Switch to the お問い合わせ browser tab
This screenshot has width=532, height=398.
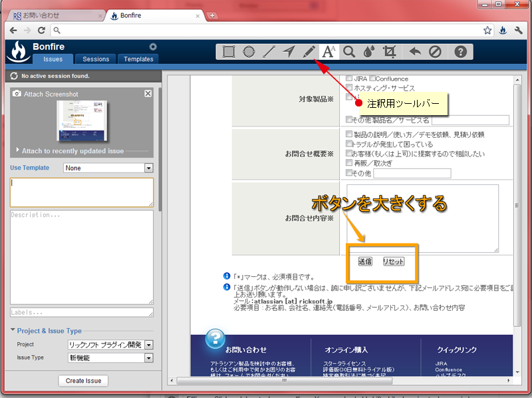(x=56, y=15)
